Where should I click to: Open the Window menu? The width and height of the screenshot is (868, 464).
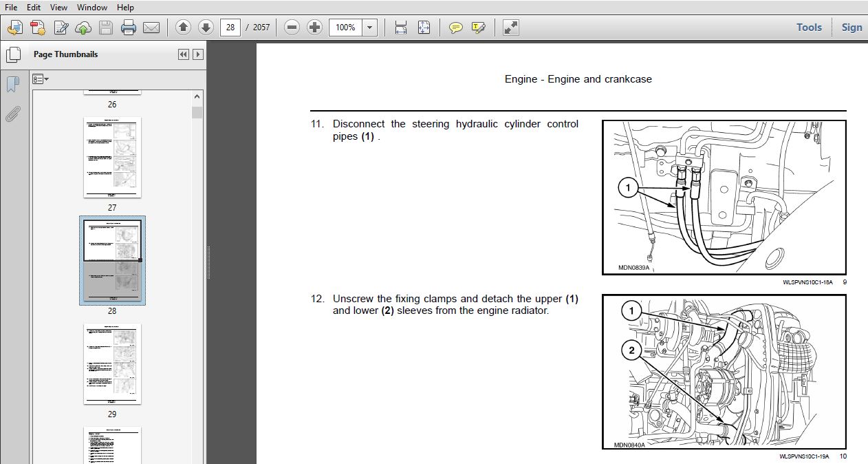click(x=92, y=7)
